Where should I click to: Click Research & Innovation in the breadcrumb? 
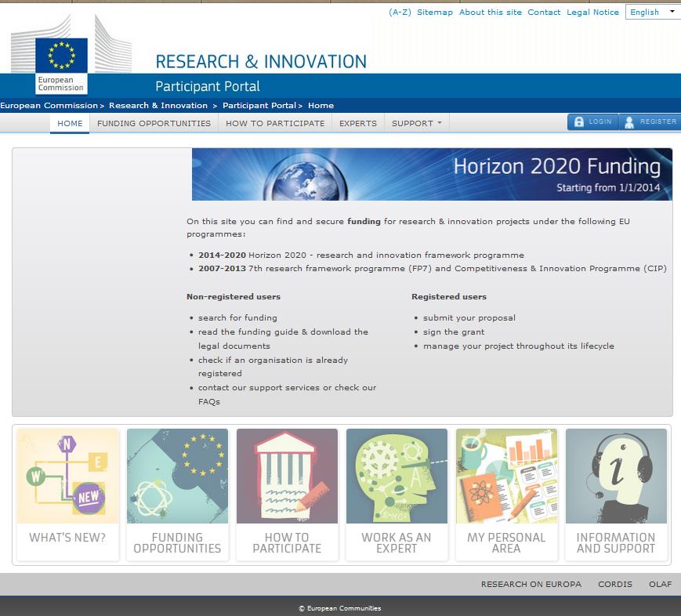pos(158,106)
